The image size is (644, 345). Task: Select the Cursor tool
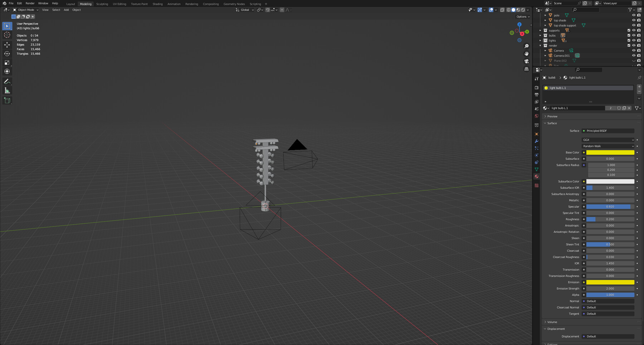coord(7,35)
